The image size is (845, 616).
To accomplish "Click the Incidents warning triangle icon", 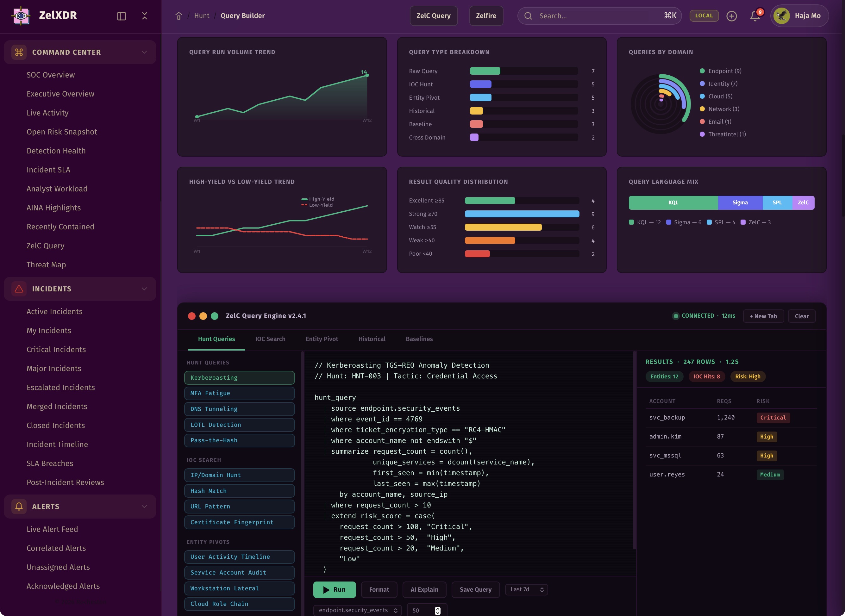I will tap(19, 289).
